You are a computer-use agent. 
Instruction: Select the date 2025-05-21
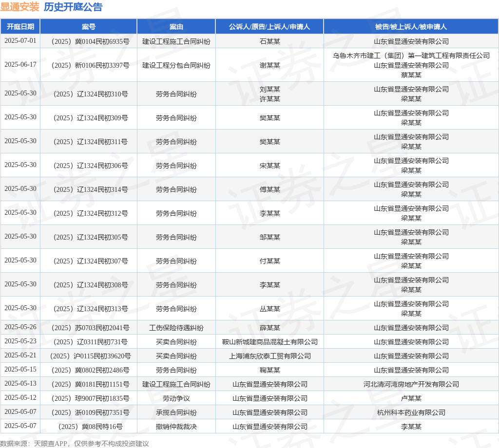pyautogui.click(x=20, y=355)
